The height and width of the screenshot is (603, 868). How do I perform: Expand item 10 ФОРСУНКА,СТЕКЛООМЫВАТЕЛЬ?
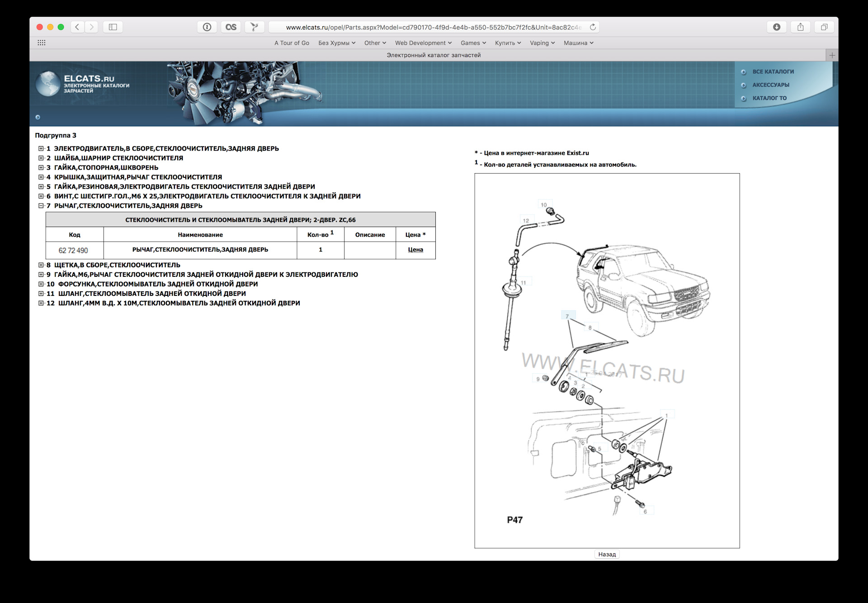pyautogui.click(x=41, y=284)
